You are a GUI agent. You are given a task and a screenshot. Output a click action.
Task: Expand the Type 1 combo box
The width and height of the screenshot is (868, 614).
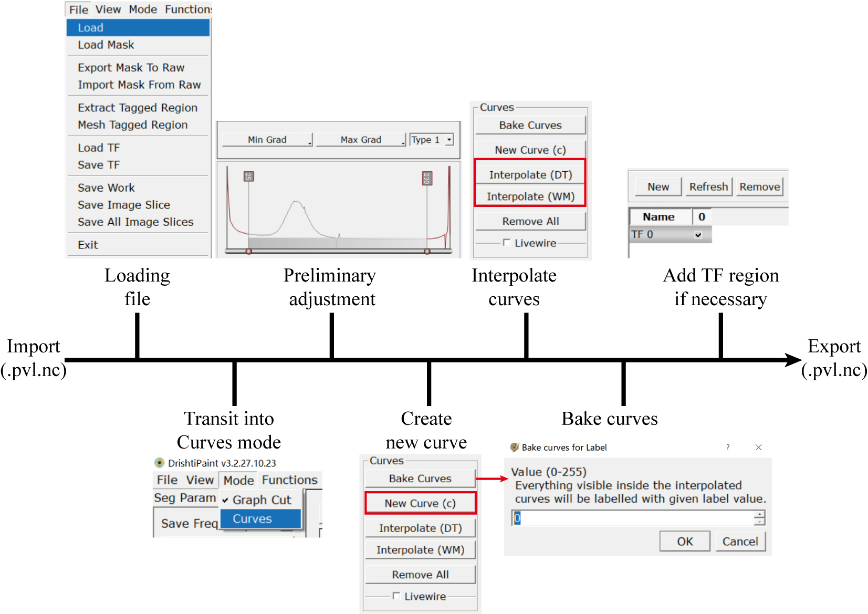(x=449, y=140)
